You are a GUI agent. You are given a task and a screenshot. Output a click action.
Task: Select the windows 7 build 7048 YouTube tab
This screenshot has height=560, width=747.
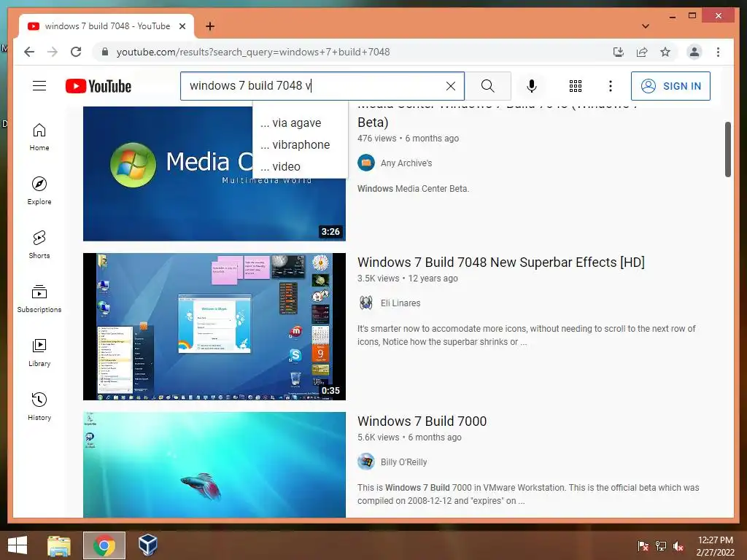click(x=107, y=26)
